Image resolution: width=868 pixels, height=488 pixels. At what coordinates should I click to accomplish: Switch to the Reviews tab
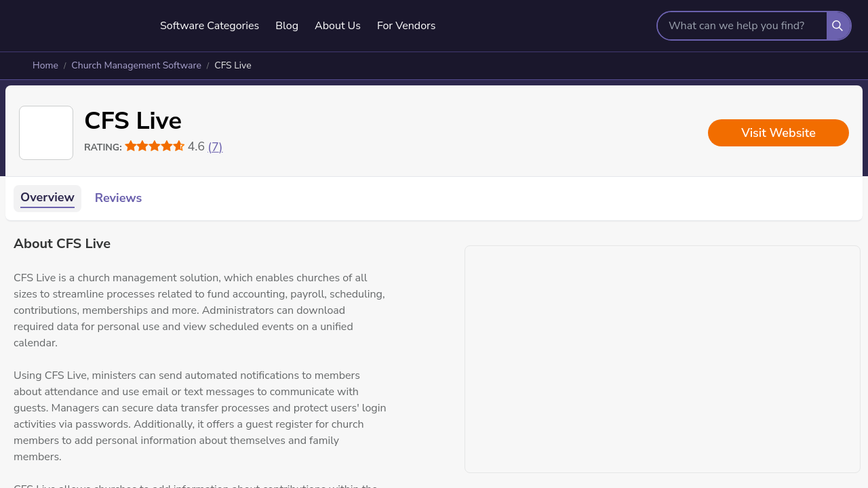pos(118,198)
